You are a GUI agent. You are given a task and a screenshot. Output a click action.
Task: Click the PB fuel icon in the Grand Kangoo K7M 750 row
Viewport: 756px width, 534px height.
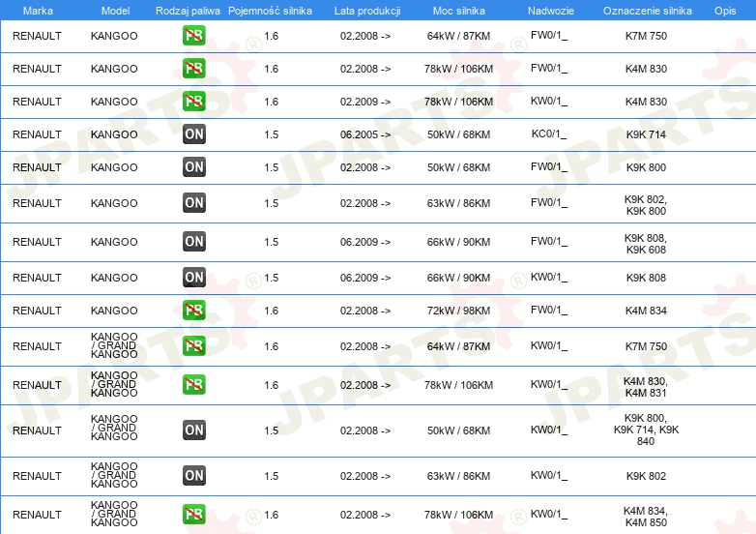click(193, 345)
